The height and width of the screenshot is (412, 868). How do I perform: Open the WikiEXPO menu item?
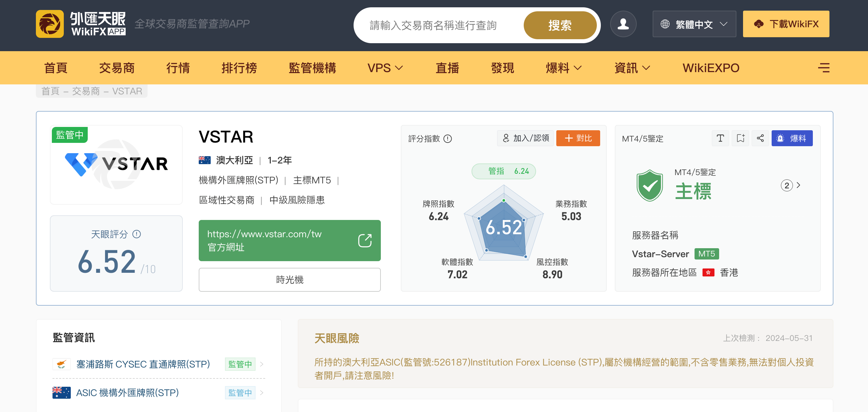pyautogui.click(x=710, y=68)
